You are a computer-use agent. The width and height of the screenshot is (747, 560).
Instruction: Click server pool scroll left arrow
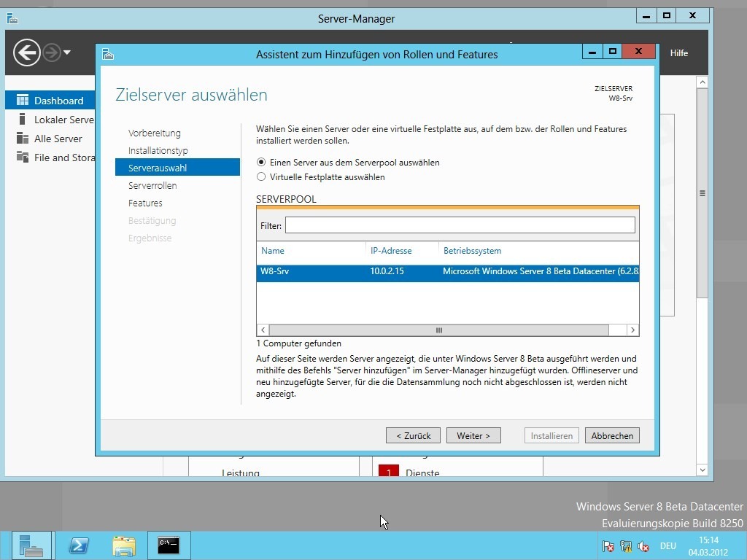tap(263, 330)
